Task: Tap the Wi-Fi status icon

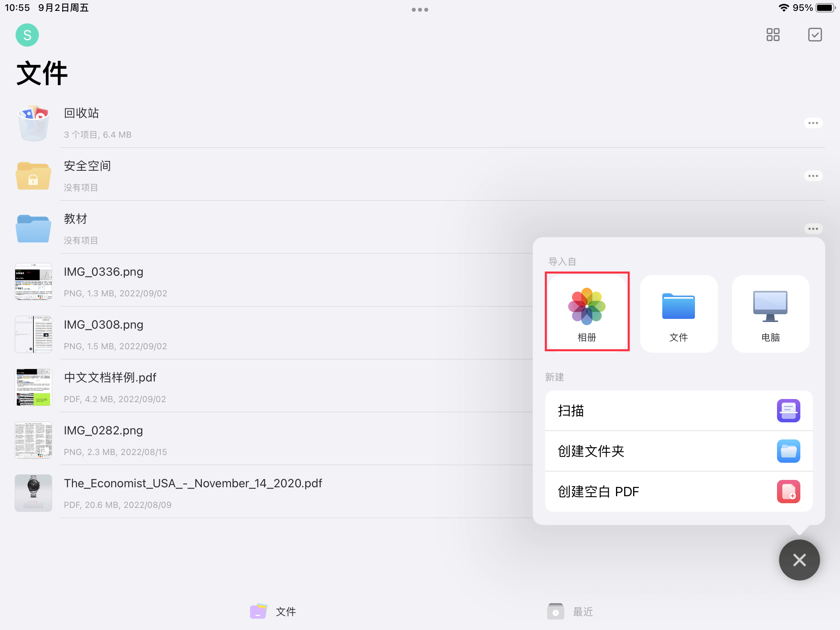Action: pyautogui.click(x=784, y=8)
